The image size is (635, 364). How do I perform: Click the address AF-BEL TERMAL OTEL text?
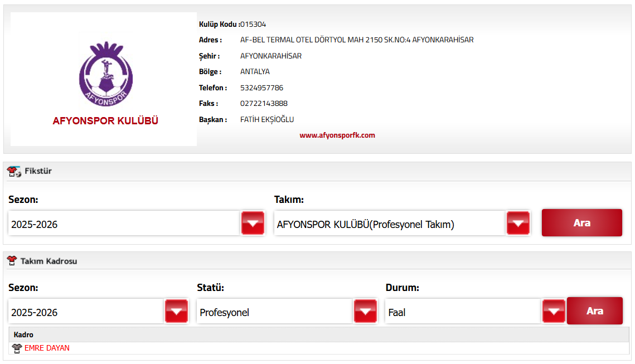357,40
